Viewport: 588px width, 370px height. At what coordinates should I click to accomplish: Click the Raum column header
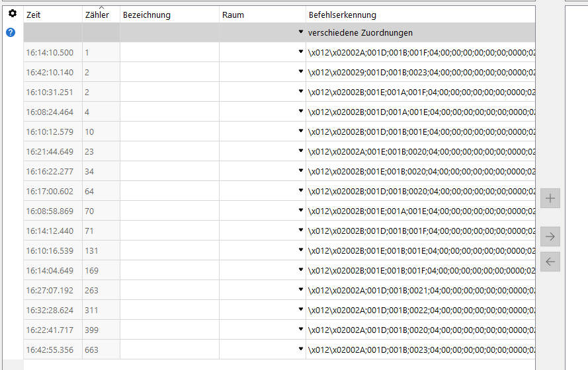(x=262, y=15)
